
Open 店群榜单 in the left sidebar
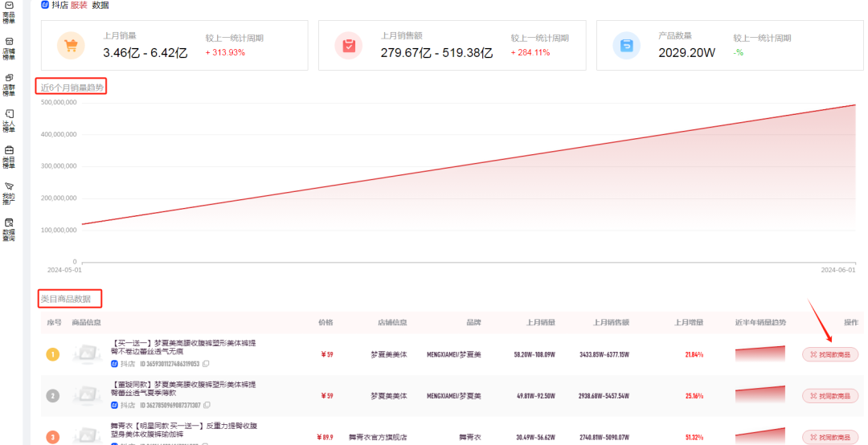coord(9,85)
